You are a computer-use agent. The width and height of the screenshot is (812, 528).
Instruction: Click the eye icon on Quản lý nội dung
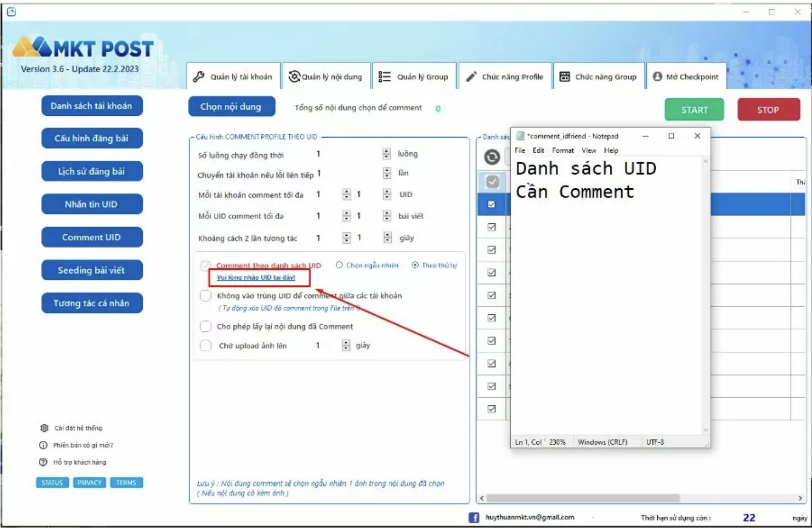click(294, 77)
